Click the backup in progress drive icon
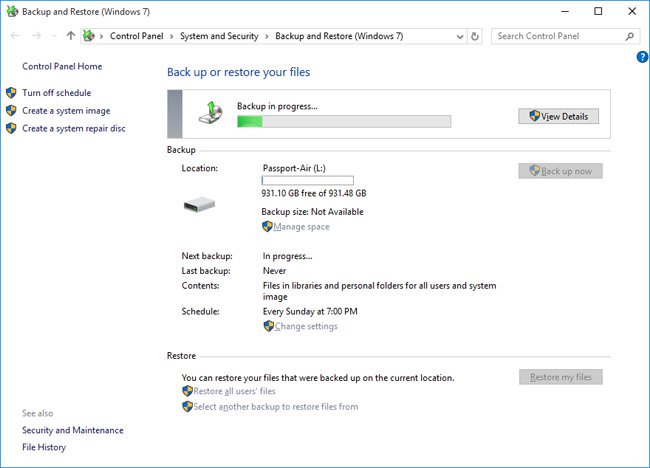The image size is (650, 468). coord(210,112)
